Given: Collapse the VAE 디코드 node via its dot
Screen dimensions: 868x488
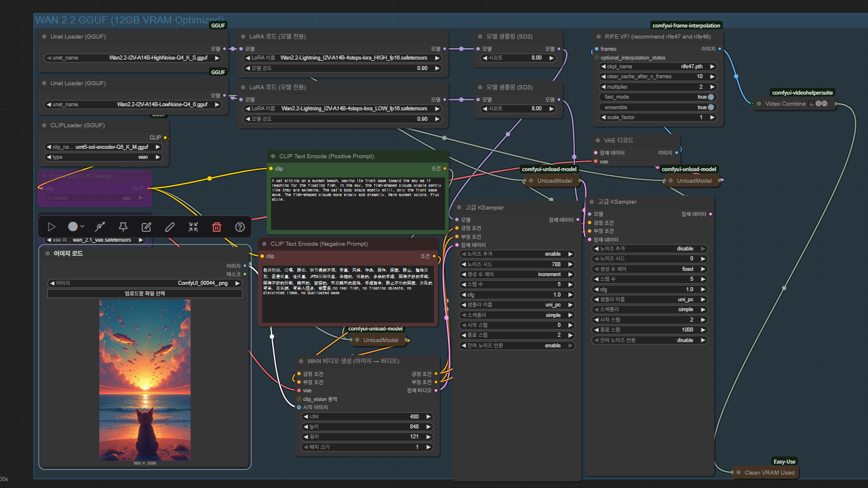Looking at the screenshot, I should tap(598, 140).
